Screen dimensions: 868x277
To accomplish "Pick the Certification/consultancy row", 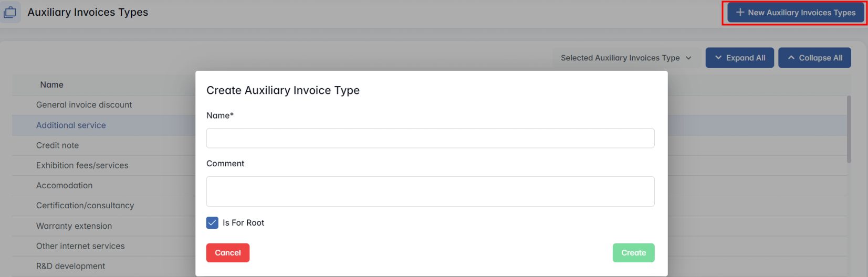I will point(85,206).
